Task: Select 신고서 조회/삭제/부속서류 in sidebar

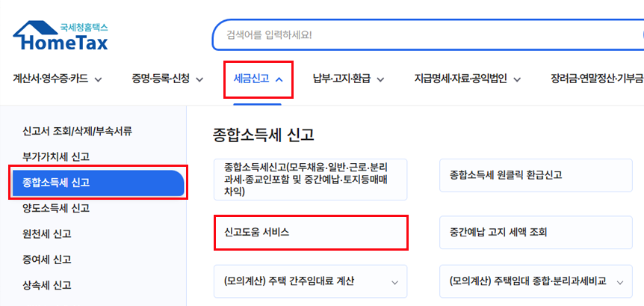Action: tap(78, 132)
